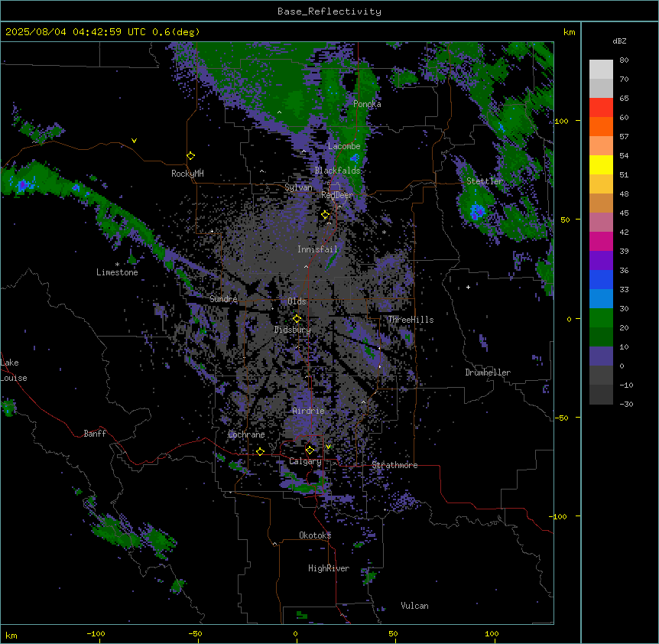
Task: Click the Innisfail label
Action: point(317,249)
